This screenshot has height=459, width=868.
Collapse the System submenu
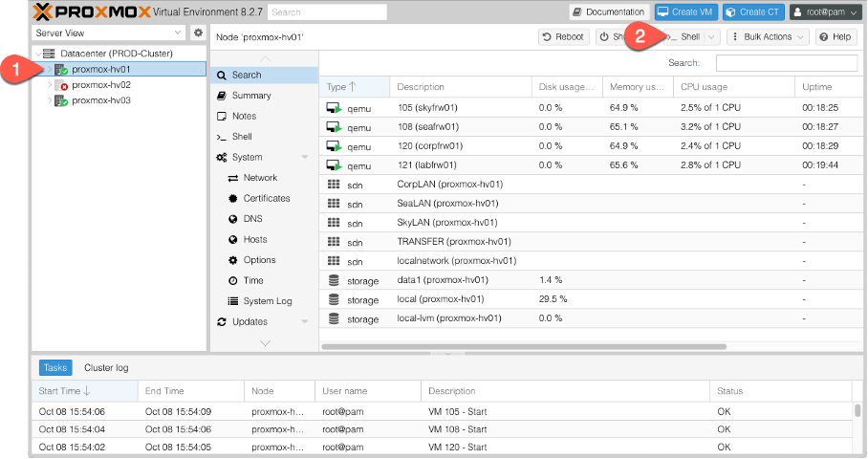point(305,158)
